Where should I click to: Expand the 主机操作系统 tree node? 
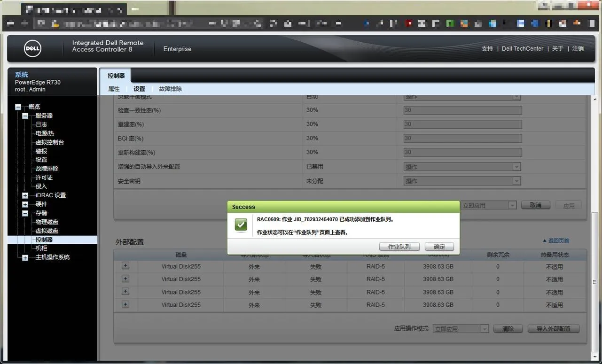[x=25, y=257]
